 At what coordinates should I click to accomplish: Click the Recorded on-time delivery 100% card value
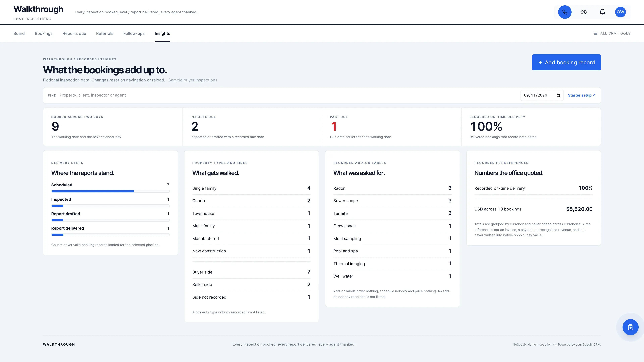pyautogui.click(x=486, y=126)
